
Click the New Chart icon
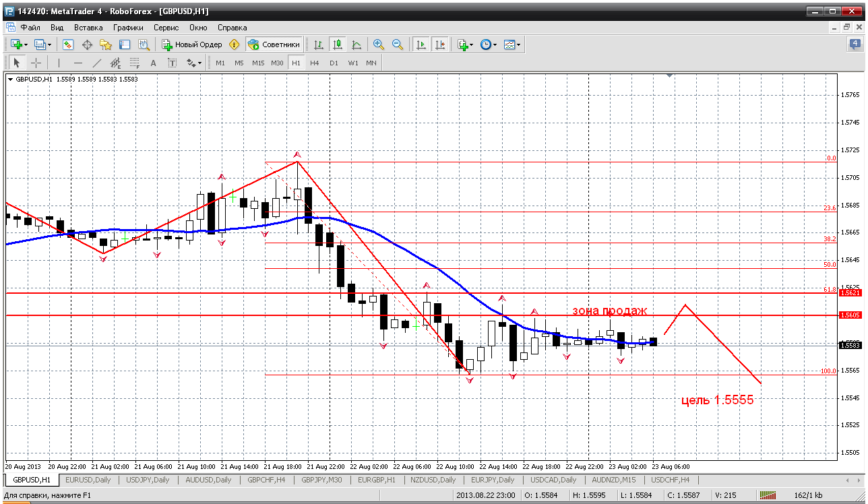click(15, 44)
